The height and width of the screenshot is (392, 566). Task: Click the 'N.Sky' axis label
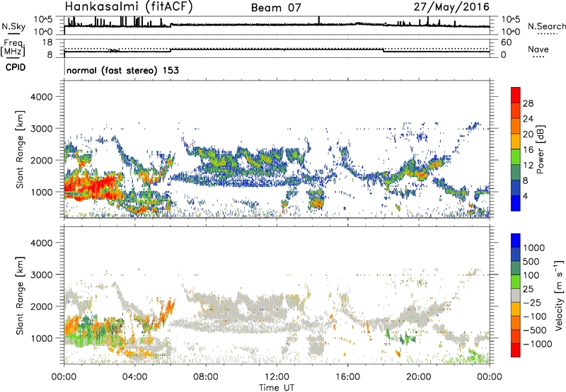coord(13,26)
